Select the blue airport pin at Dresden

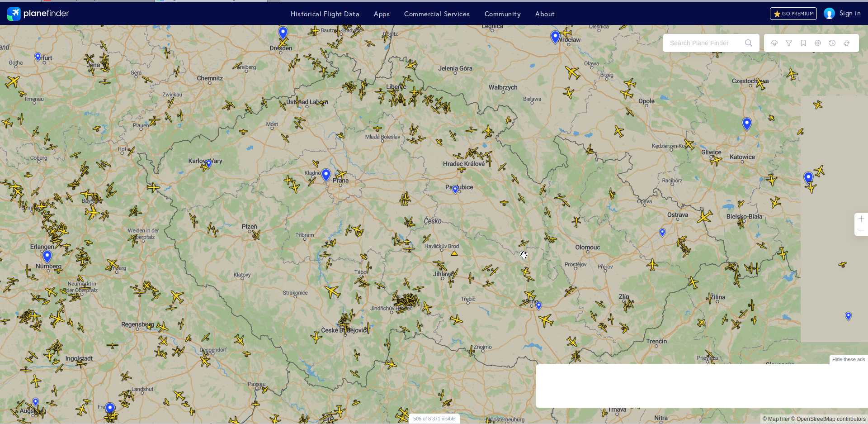283,33
